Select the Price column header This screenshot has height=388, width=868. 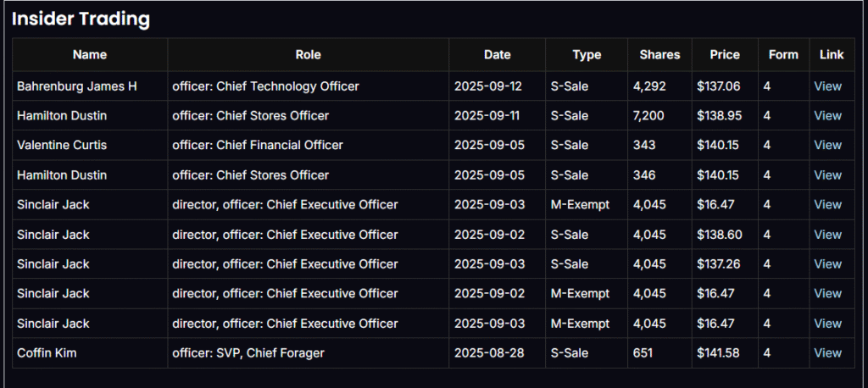click(725, 54)
